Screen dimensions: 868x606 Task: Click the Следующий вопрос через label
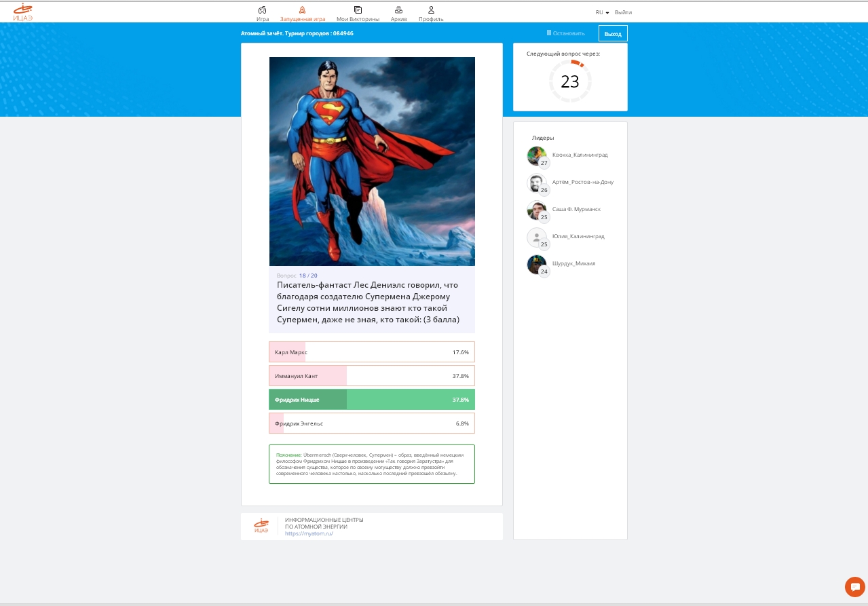[563, 53]
